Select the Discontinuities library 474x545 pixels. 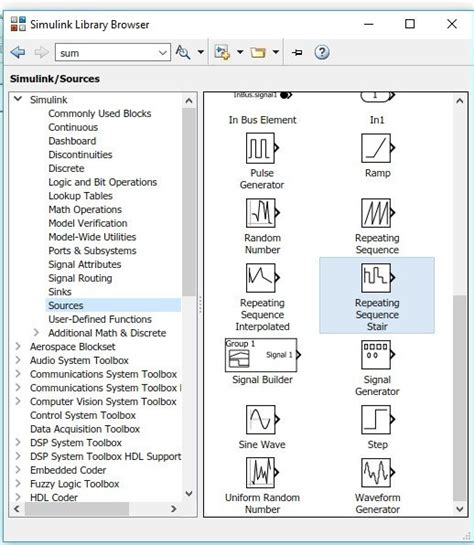point(80,155)
